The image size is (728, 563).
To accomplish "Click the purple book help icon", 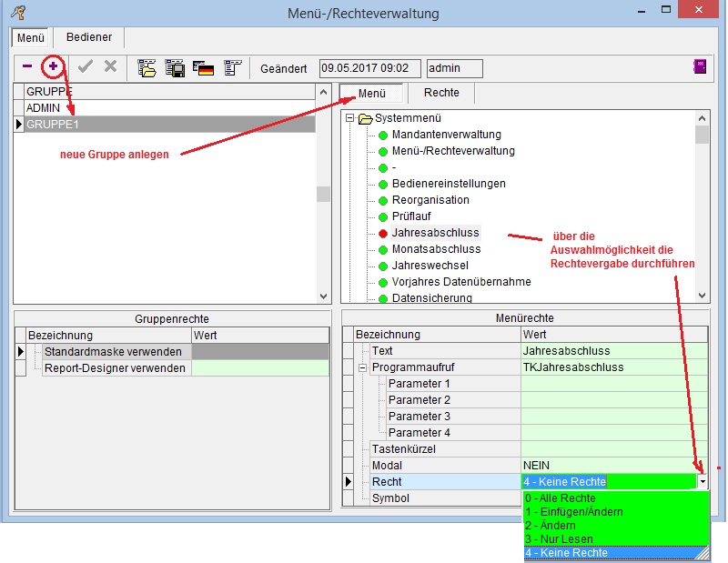I will [700, 66].
